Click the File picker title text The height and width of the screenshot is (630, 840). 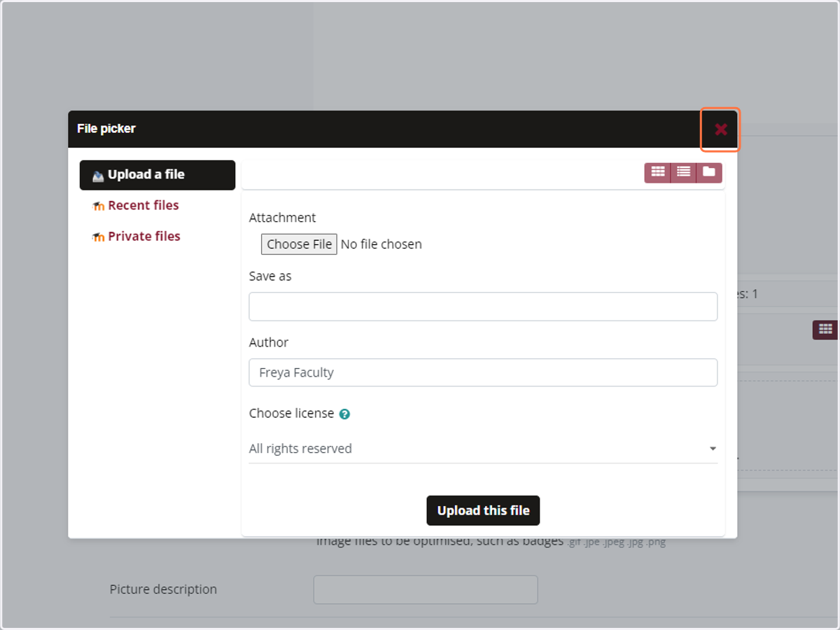(106, 129)
